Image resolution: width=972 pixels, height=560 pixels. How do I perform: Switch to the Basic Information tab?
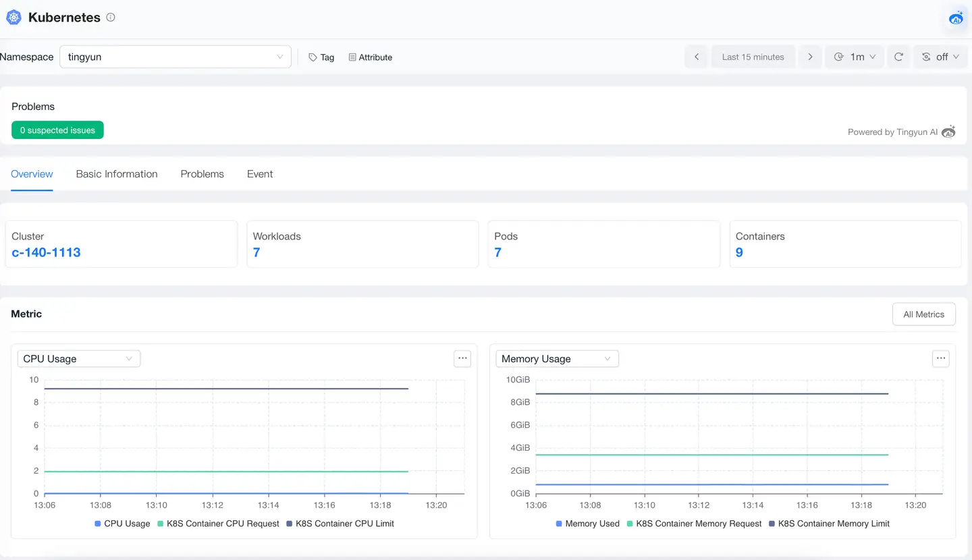tap(117, 174)
